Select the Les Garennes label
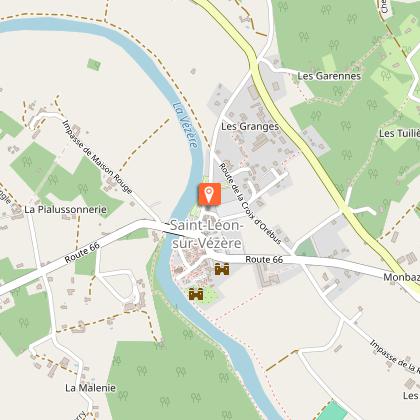The height and width of the screenshot is (420, 420). pos(329,76)
